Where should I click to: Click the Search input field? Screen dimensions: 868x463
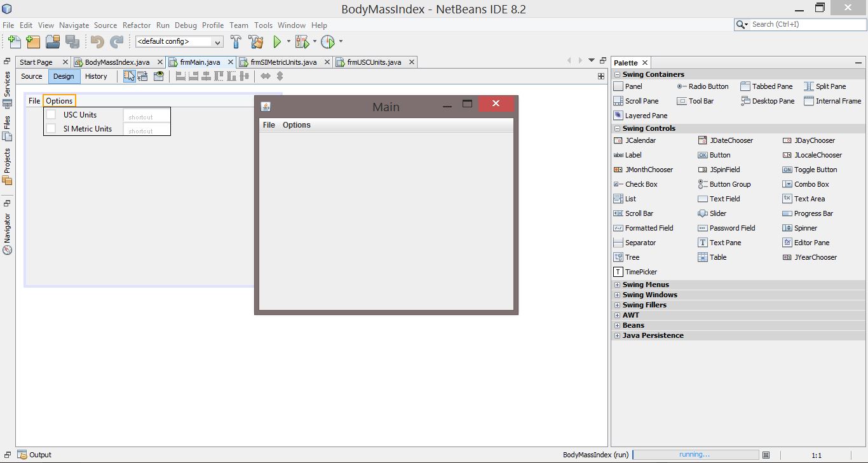pyautogui.click(x=806, y=25)
